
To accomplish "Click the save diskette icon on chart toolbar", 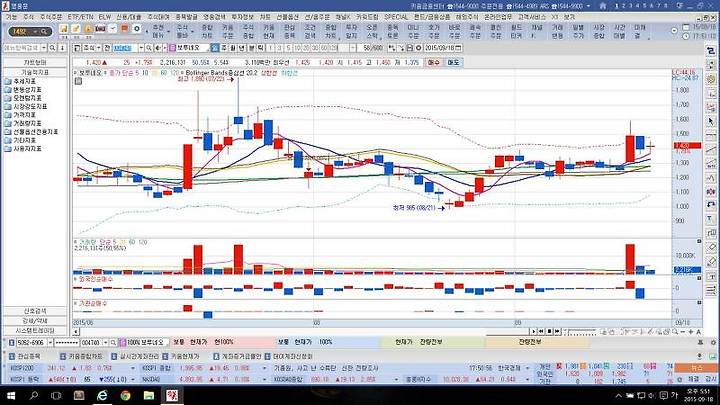I will pyautogui.click(x=410, y=48).
